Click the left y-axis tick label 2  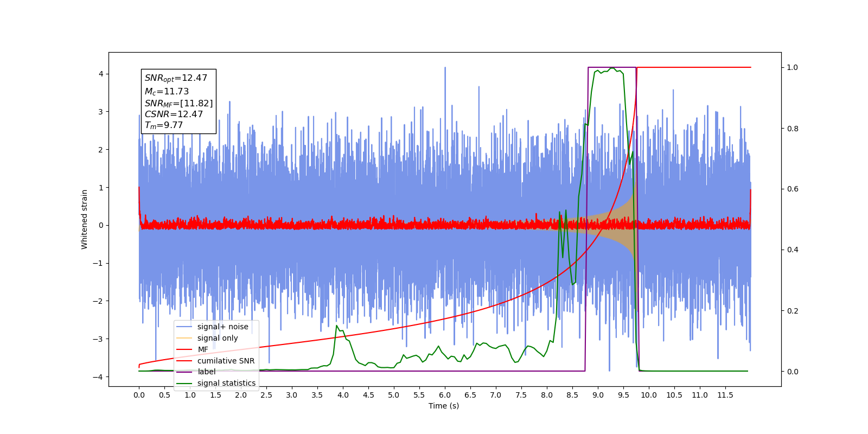100,150
